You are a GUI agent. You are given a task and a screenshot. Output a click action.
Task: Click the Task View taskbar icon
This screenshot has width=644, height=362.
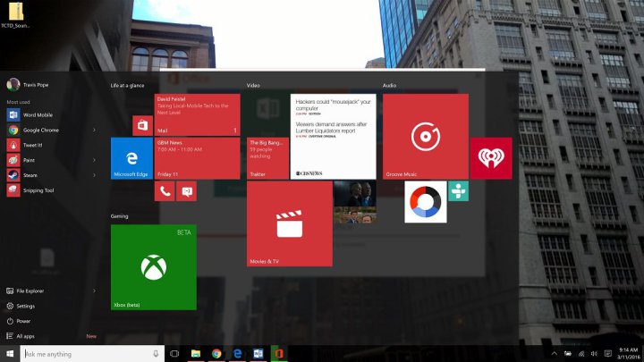(x=174, y=354)
